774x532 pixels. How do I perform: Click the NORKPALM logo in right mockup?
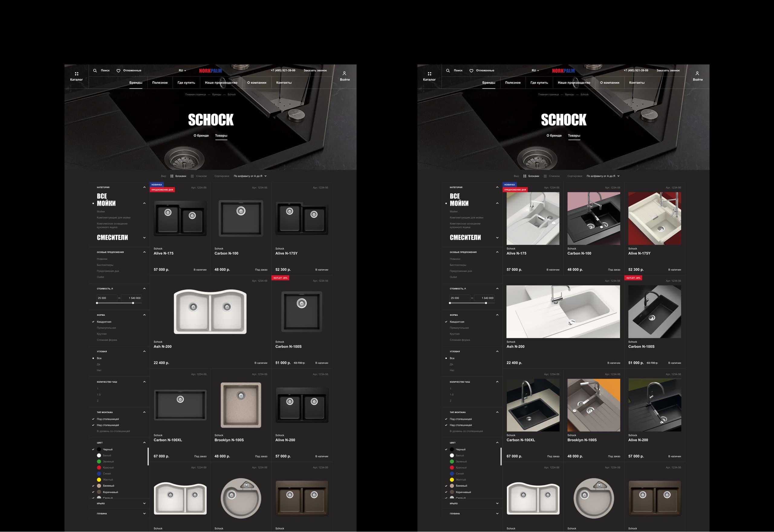point(564,71)
